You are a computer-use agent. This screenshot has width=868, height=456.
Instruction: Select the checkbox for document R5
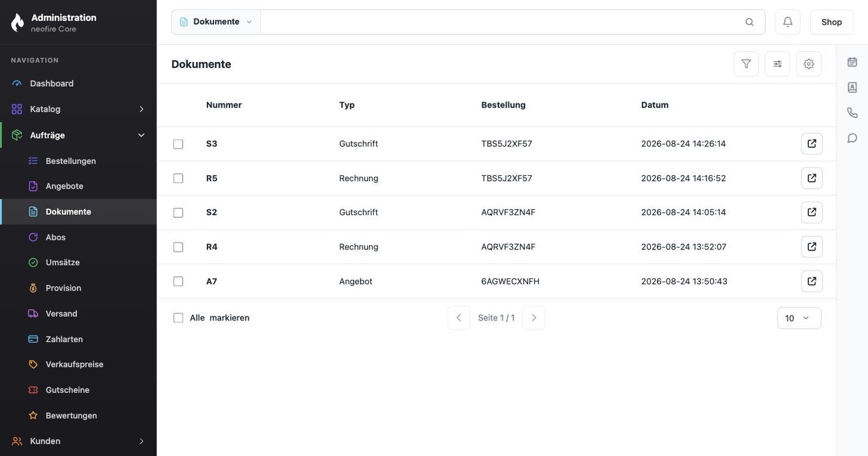pyautogui.click(x=178, y=178)
